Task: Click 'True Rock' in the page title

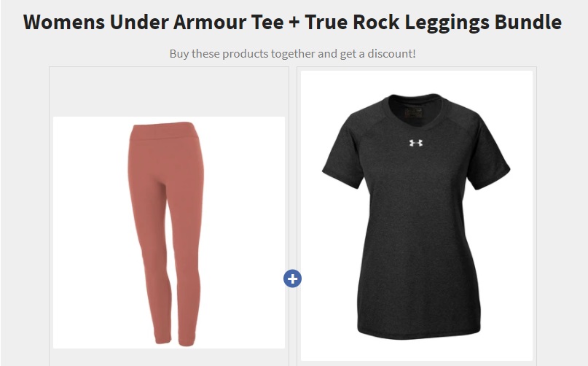Action: click(352, 22)
